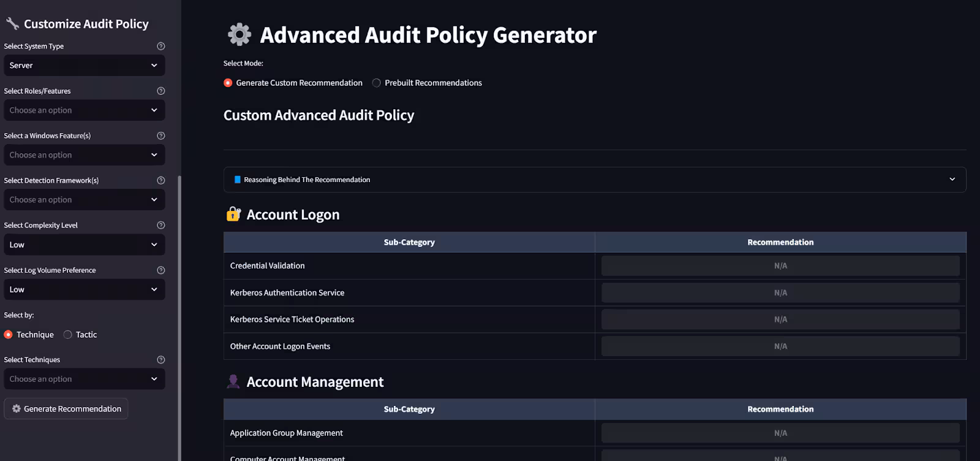
Task: Click the sidebar vertical scrollbar
Action: coord(179,307)
